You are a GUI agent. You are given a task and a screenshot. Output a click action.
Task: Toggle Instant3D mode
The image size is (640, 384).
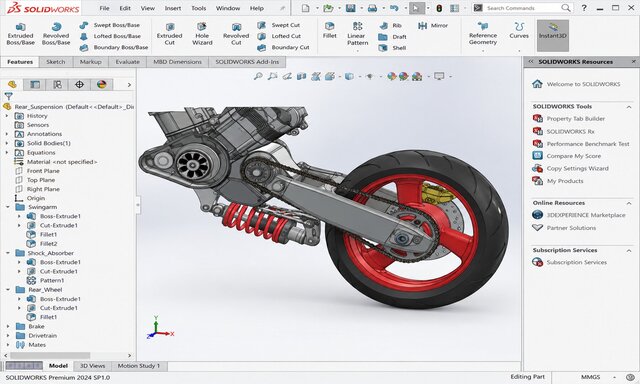(x=553, y=35)
